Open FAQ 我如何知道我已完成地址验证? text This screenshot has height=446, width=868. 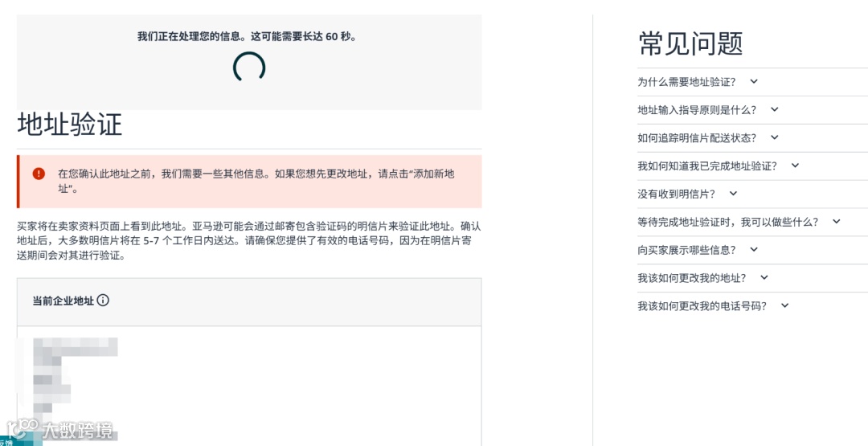[707, 166]
